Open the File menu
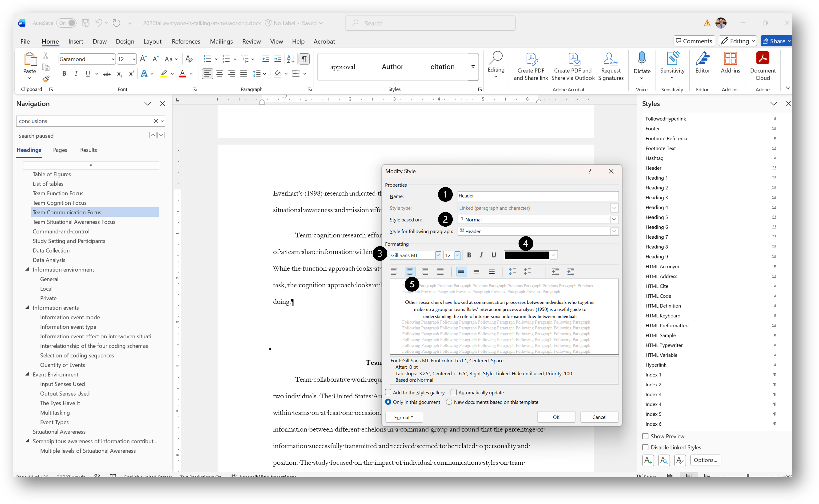 25,41
